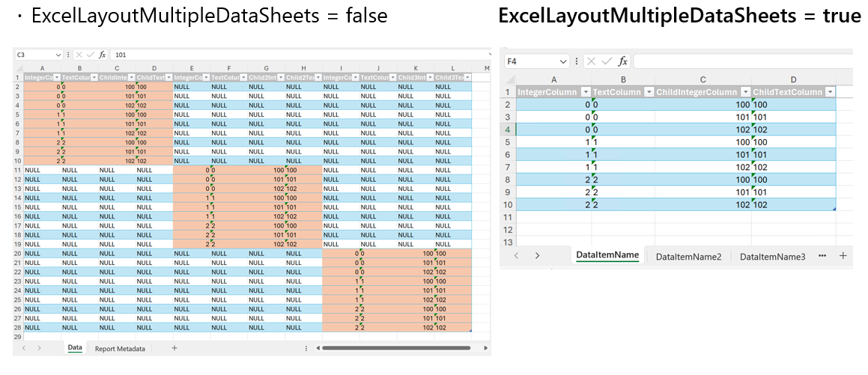The height and width of the screenshot is (375, 868).
Task: Select column E header in the left workbook
Action: 192,68
